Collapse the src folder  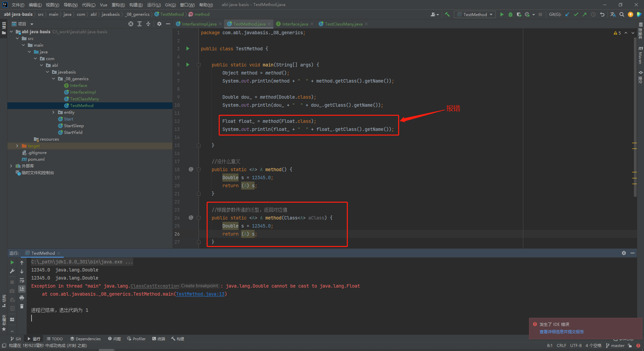17,39
